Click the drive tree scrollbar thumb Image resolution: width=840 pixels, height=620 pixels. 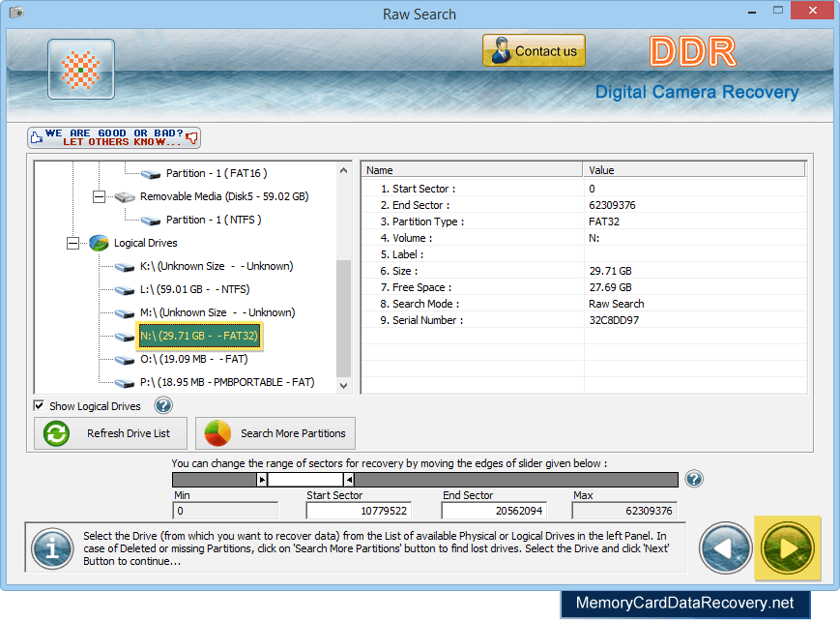344,319
